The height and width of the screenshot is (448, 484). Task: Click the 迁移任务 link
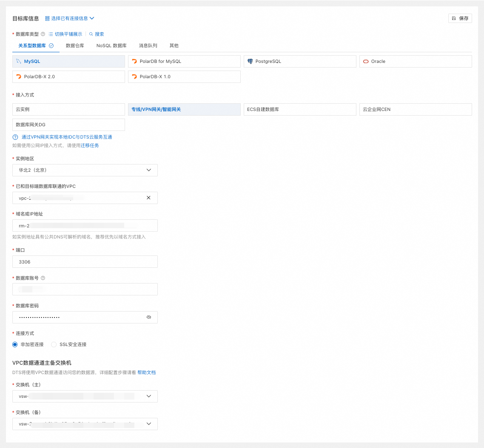click(89, 146)
